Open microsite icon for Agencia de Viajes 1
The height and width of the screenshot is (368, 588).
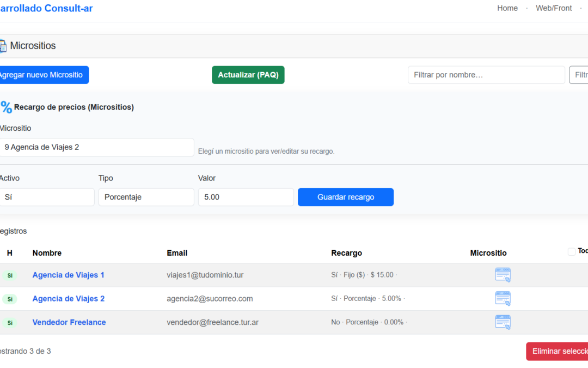(503, 275)
